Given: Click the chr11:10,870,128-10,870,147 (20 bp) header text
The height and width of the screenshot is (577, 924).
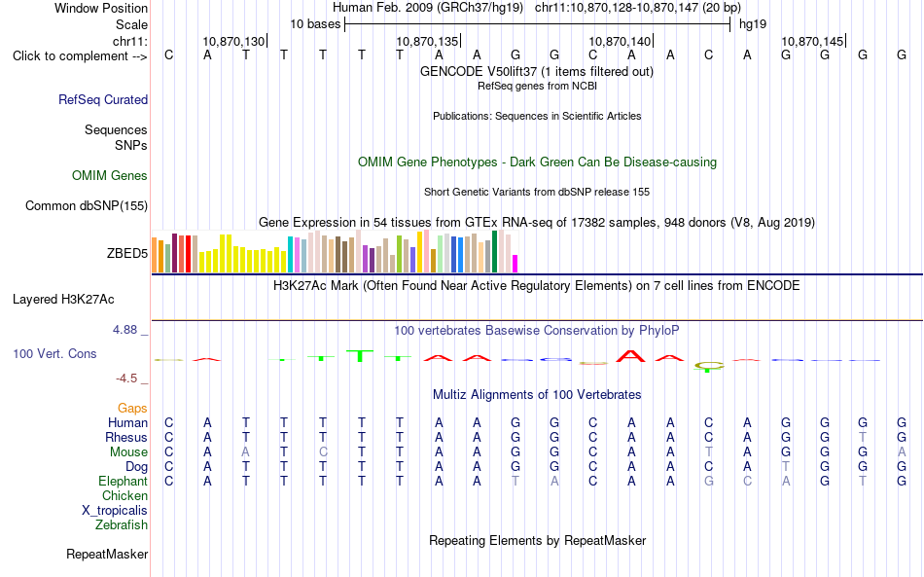Looking at the screenshot, I should click(x=638, y=8).
